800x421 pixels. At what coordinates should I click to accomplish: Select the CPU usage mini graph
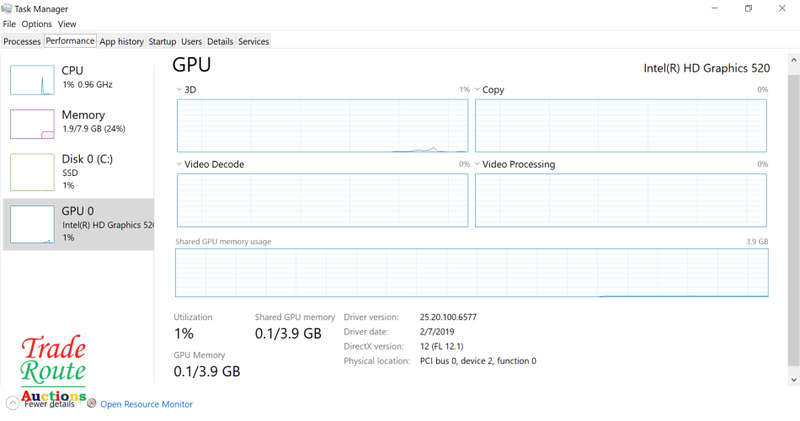click(x=32, y=80)
